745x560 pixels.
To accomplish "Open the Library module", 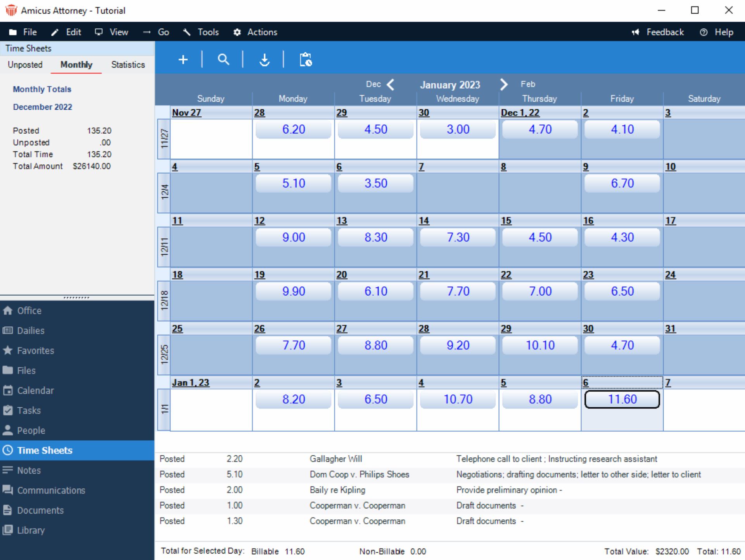I will tap(77, 530).
